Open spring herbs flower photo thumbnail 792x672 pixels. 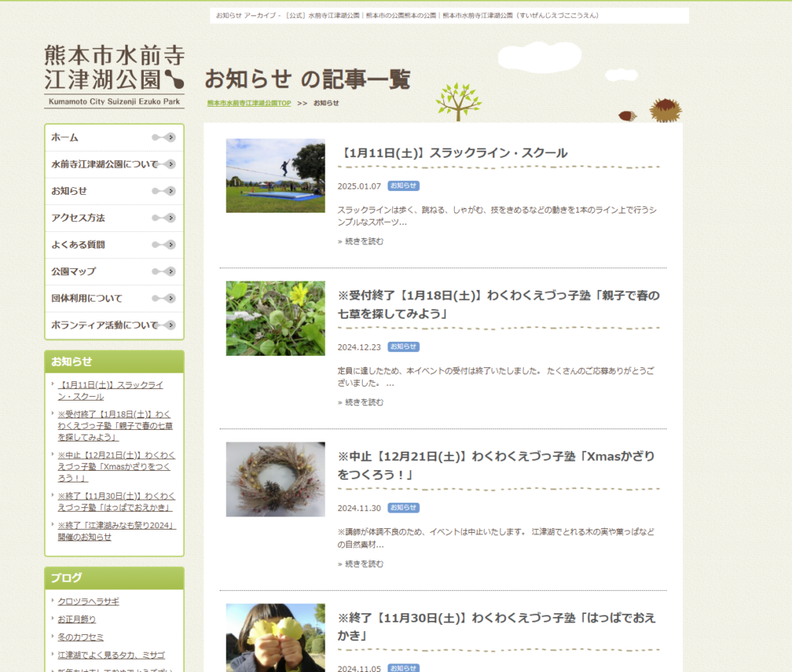[275, 319]
